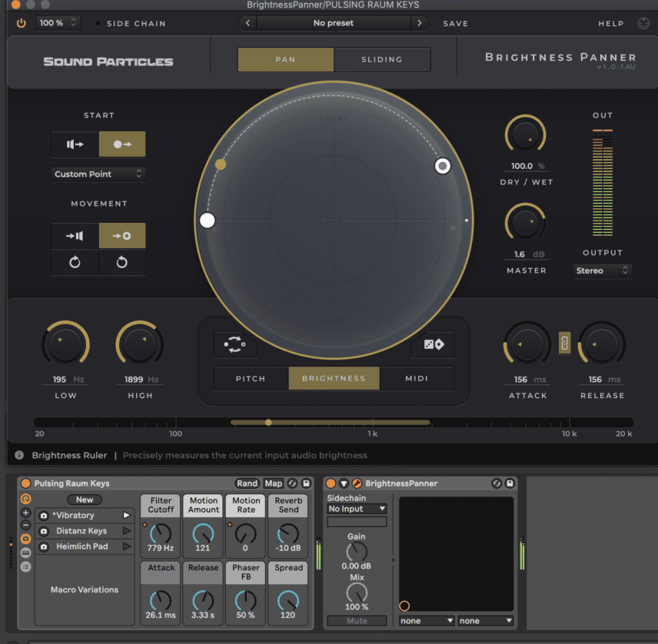The image size is (658, 644).
Task: Click the Pulsing Raum Keys hot-swap icon
Action: (293, 483)
